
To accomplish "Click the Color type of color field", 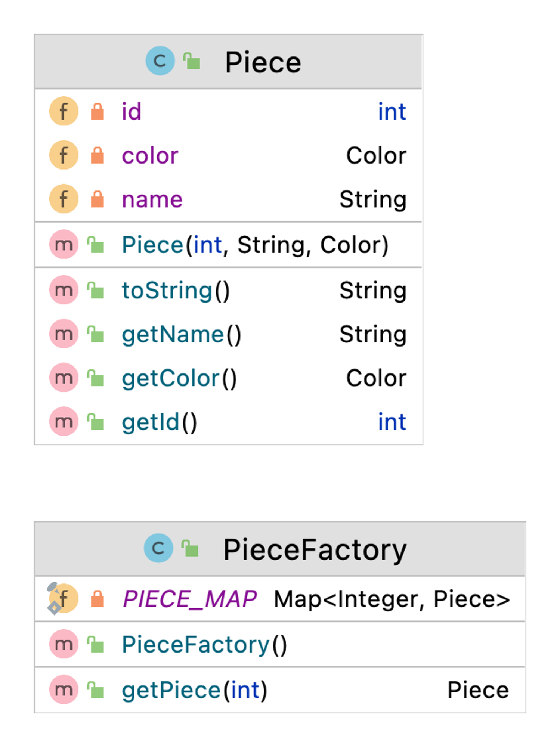I will 376,155.
